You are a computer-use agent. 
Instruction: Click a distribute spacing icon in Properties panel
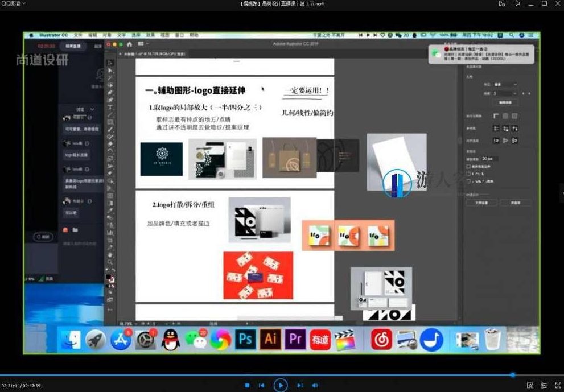click(x=496, y=141)
